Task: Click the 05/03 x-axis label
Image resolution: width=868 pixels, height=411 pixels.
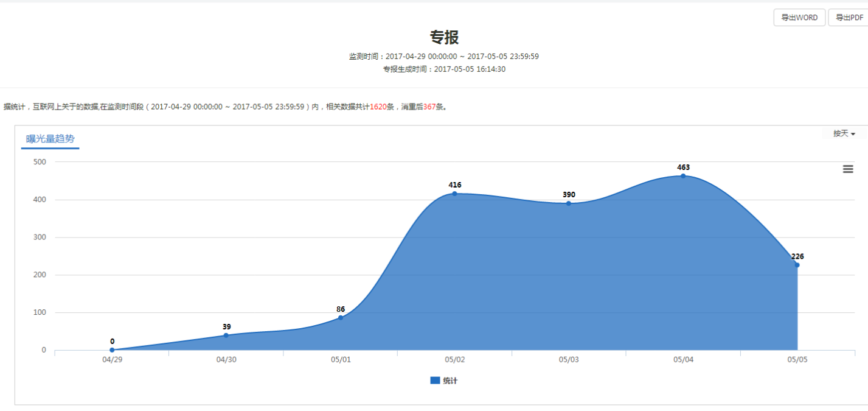Action: click(569, 360)
